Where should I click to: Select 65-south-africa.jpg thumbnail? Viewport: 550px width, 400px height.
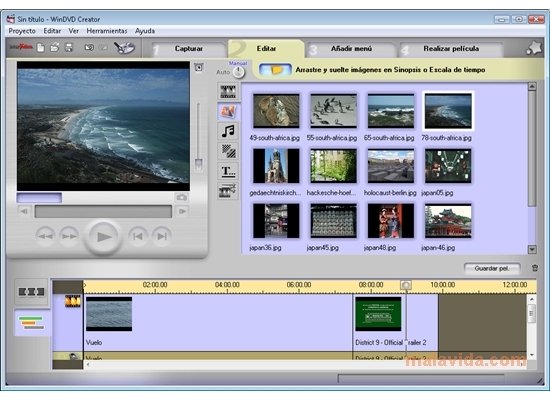(390, 111)
